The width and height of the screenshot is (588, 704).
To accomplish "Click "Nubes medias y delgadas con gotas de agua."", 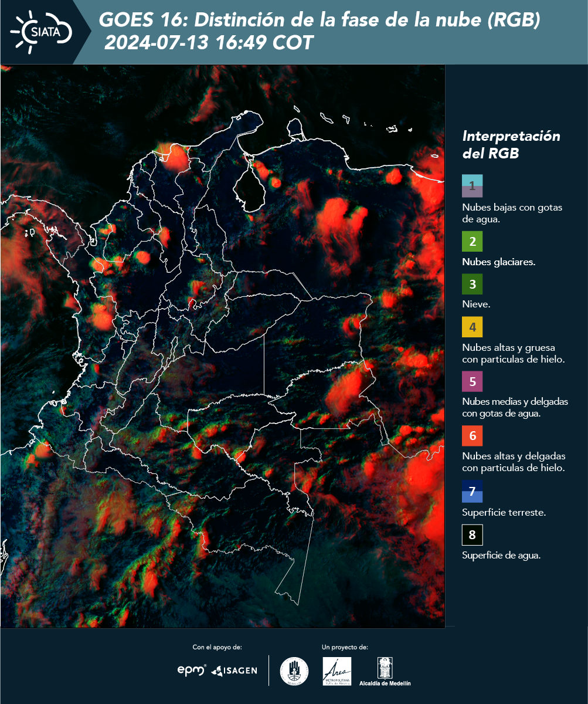I will (515, 408).
